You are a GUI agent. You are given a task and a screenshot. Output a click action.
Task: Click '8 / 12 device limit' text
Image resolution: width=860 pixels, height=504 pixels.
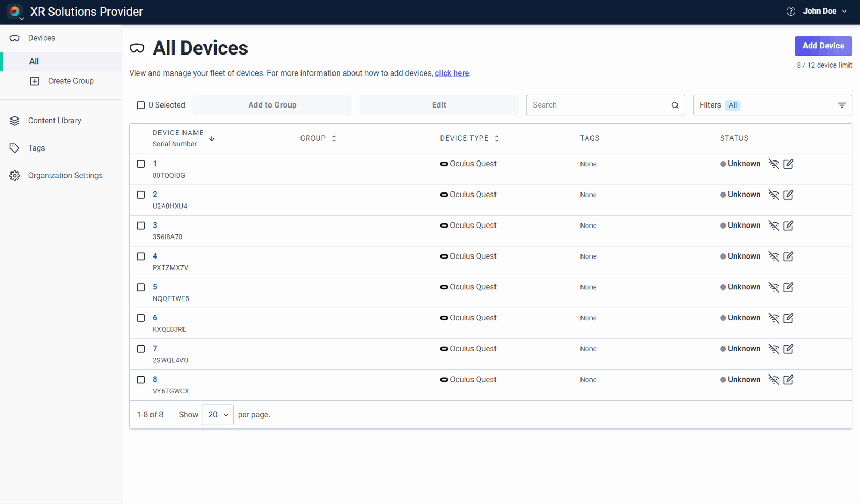[824, 66]
